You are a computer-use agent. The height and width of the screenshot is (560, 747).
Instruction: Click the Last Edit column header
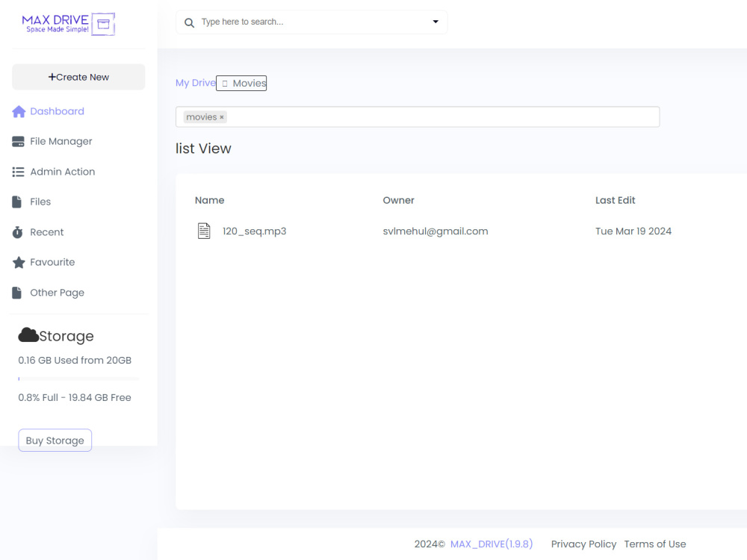(615, 200)
